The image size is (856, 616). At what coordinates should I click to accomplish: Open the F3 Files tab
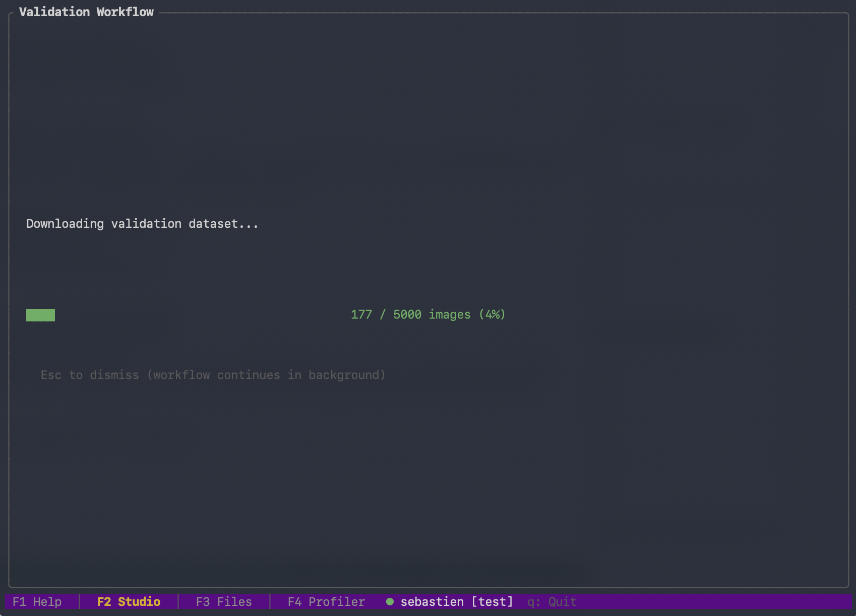[224, 601]
